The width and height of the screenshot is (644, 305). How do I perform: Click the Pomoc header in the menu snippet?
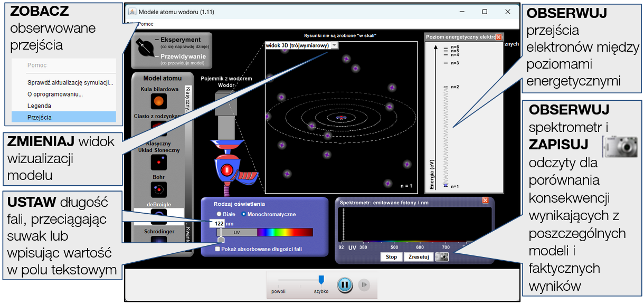[37, 65]
